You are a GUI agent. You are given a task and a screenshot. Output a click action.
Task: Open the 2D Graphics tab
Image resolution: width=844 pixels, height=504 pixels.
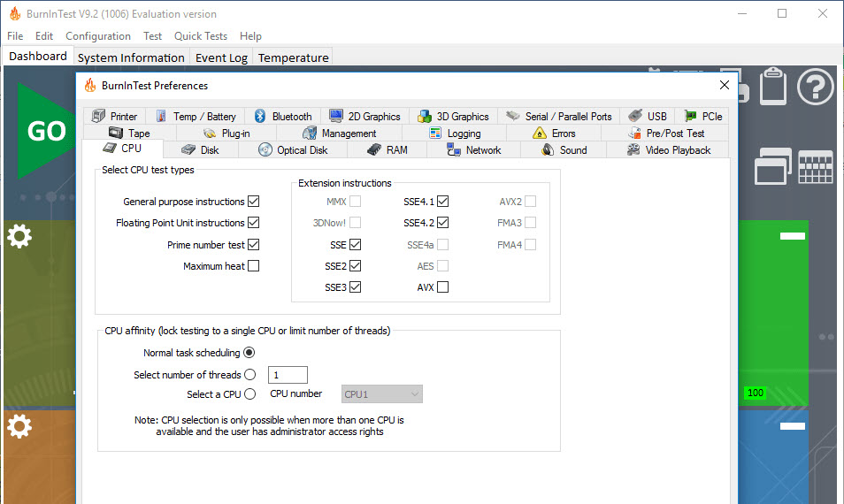point(365,116)
